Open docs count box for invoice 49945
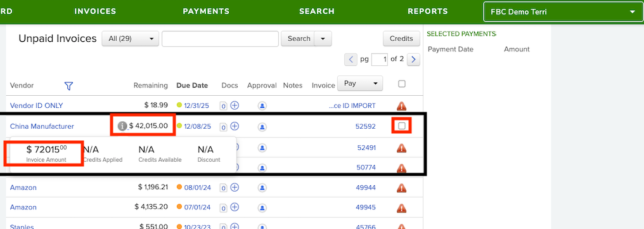The height and width of the screenshot is (229, 644). point(224,207)
